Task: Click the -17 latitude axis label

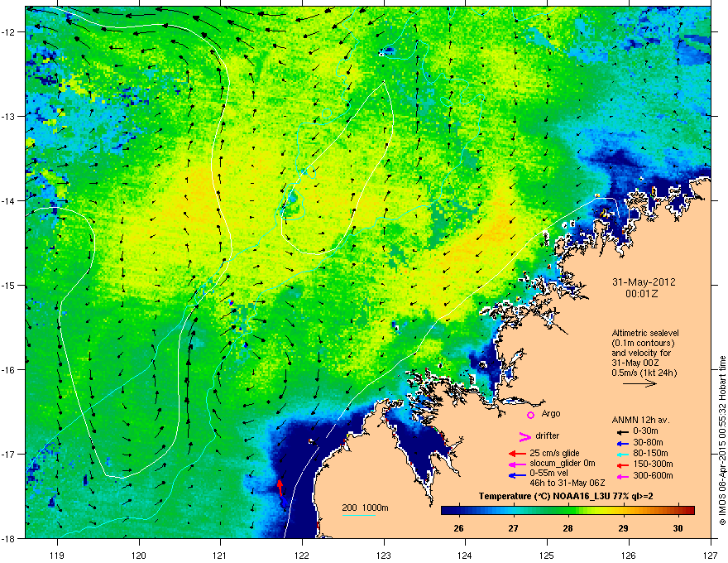Action: pyautogui.click(x=9, y=455)
